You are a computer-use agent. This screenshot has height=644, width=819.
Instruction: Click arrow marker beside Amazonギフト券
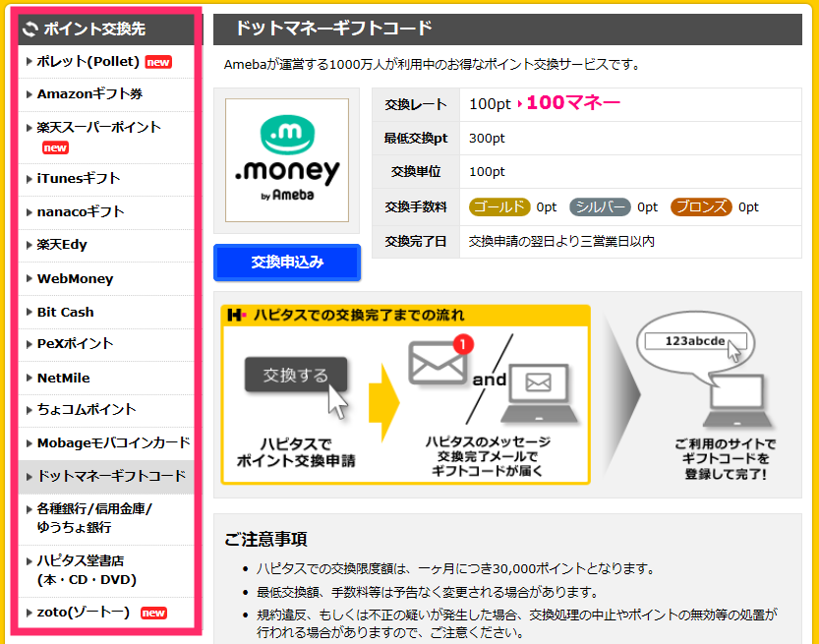point(29,94)
